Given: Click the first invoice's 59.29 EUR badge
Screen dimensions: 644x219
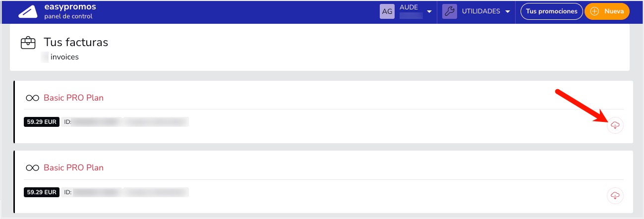Looking at the screenshot, I should [x=42, y=122].
